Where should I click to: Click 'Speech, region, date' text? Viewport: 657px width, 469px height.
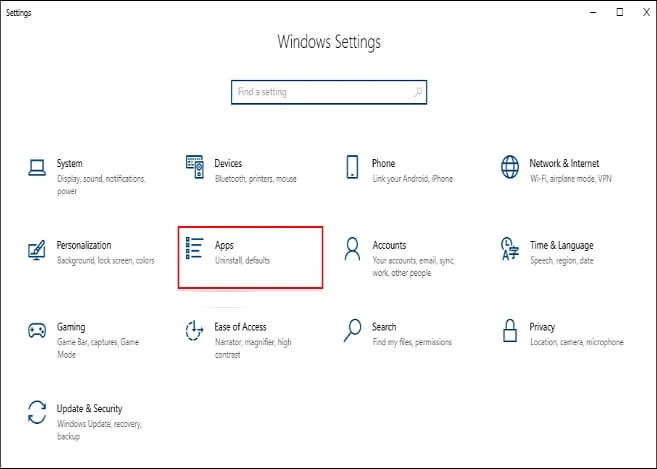click(561, 261)
